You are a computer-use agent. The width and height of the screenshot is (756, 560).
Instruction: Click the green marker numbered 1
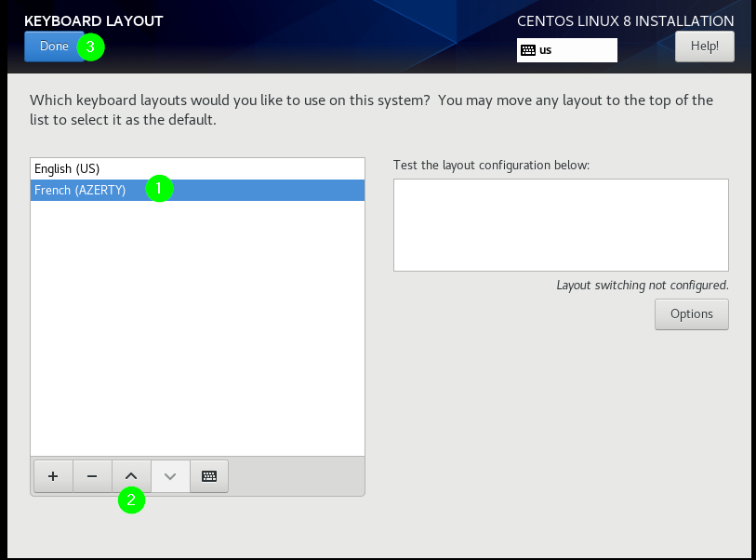click(159, 188)
